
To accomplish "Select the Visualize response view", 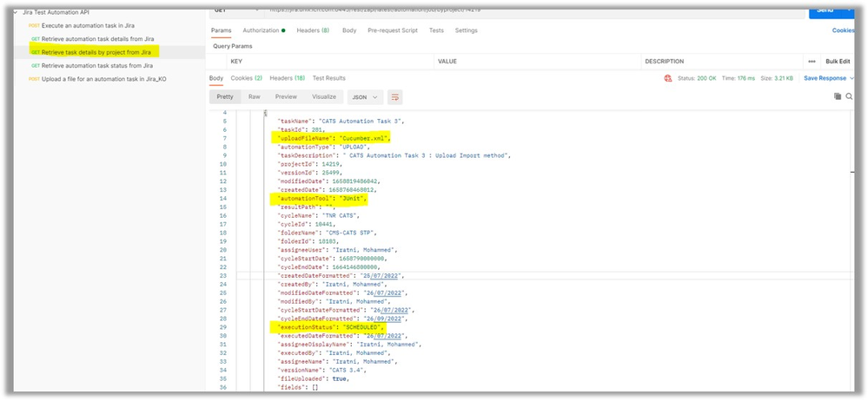I will (324, 97).
